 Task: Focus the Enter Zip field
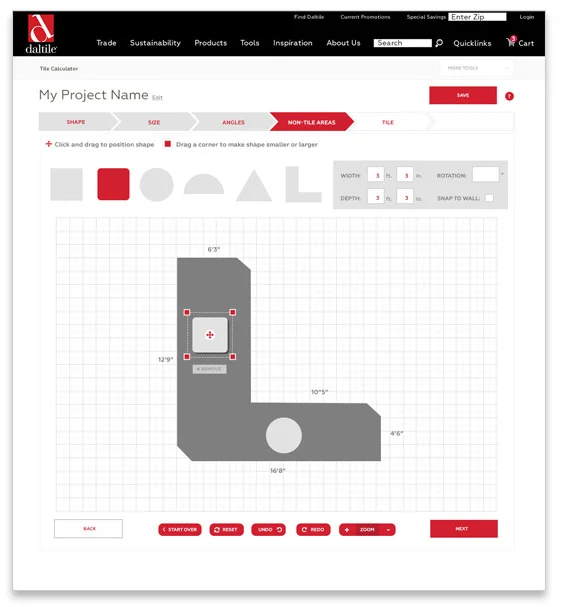click(477, 17)
